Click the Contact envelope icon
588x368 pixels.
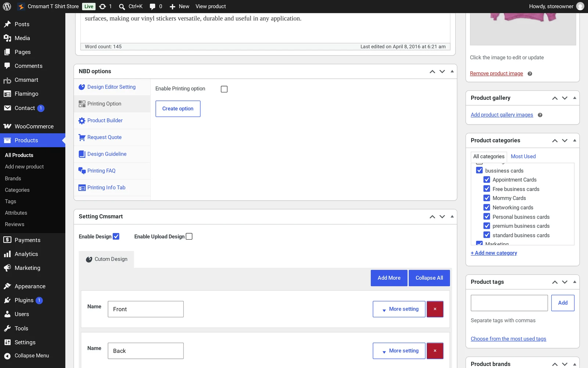pyautogui.click(x=7, y=108)
